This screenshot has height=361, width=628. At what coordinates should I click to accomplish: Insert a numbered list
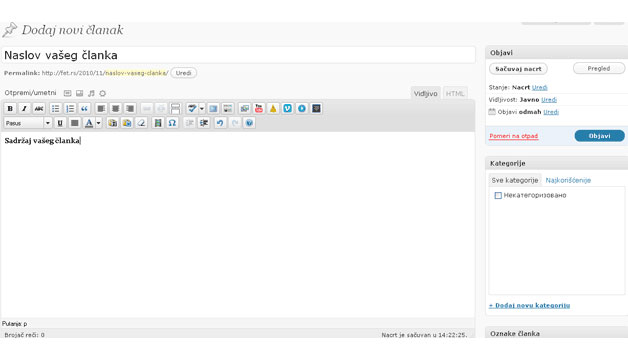(70, 109)
